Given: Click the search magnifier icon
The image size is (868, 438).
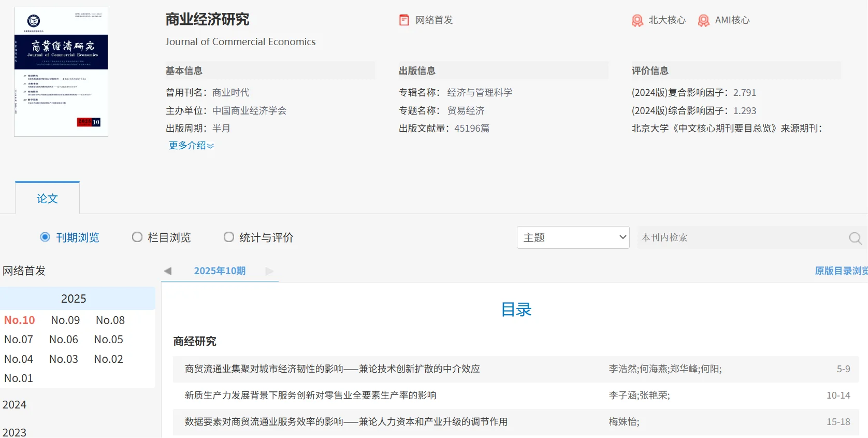Looking at the screenshot, I should [x=855, y=238].
